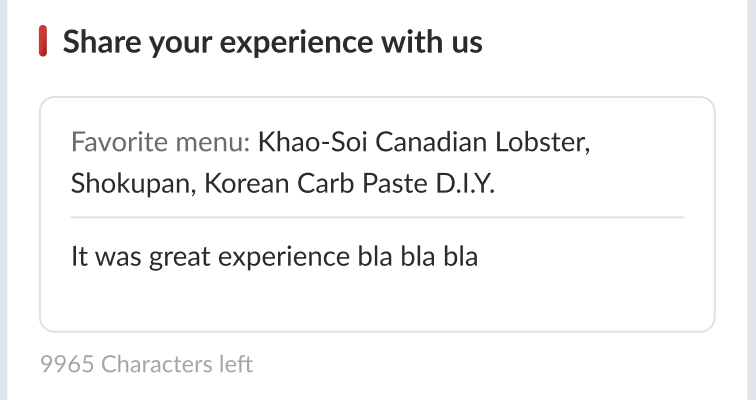Click the 'Favorite menu:' label
Viewport: 756px width, 400px height.
pyautogui.click(x=160, y=142)
